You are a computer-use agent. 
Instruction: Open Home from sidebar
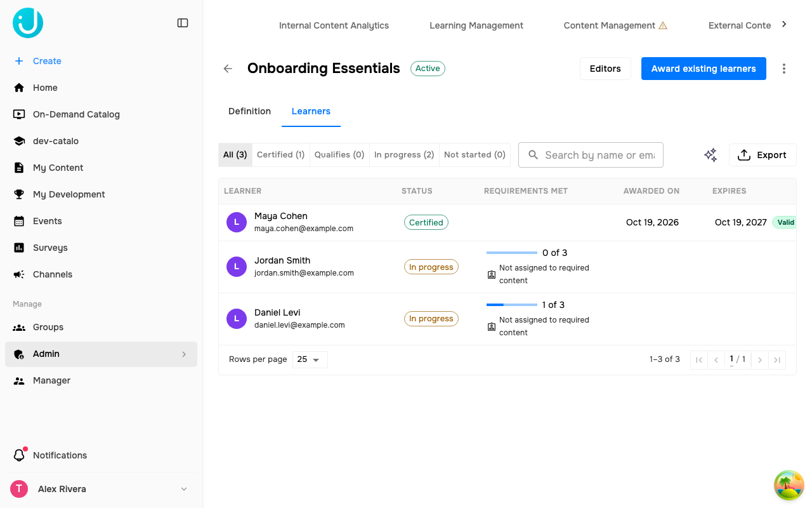tap(101, 88)
